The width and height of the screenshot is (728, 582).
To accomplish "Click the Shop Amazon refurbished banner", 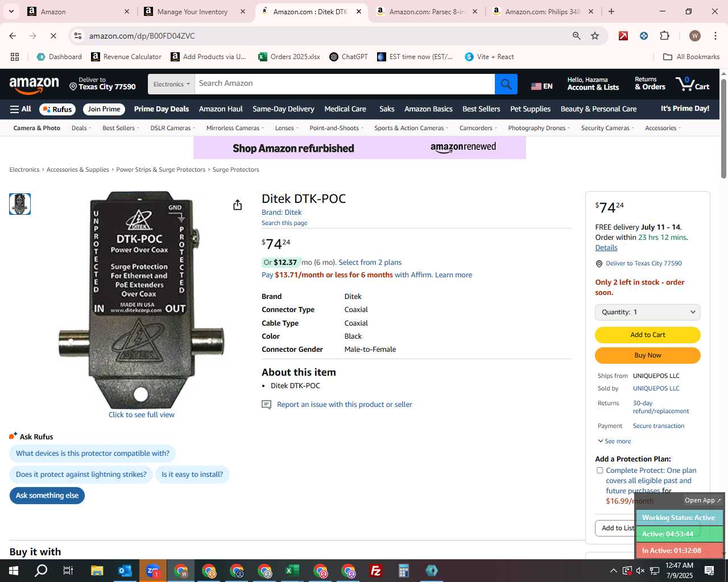I will pos(359,148).
